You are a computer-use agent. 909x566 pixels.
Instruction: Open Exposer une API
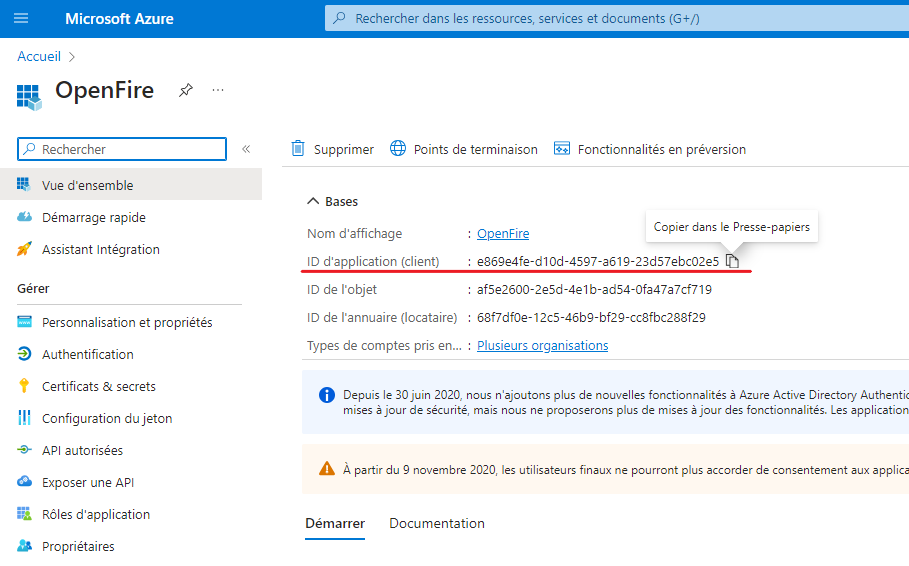coord(88,482)
